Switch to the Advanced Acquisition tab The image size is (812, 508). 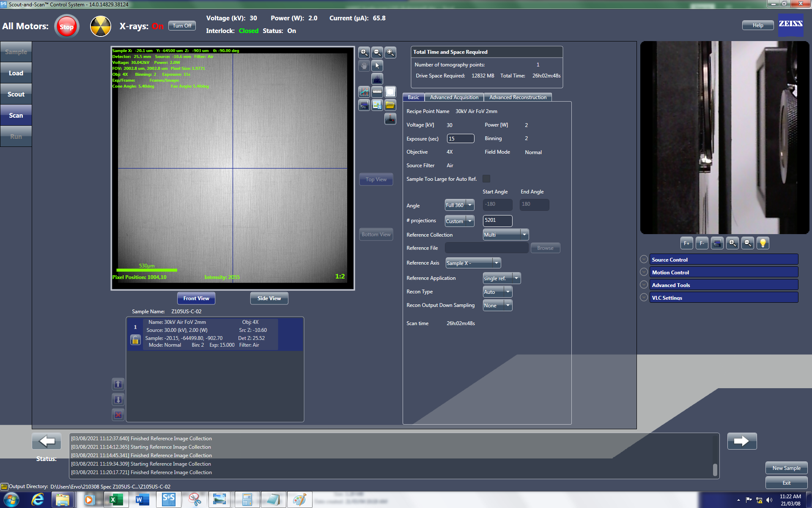454,97
